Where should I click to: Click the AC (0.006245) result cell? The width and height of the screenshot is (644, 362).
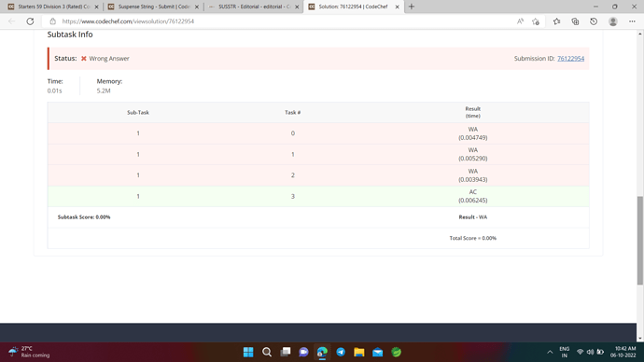(x=472, y=196)
